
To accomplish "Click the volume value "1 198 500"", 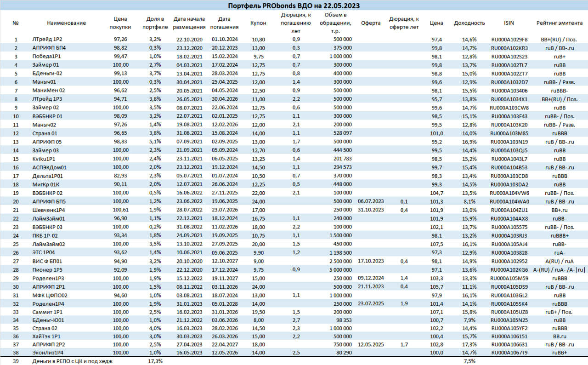I will point(340,252).
